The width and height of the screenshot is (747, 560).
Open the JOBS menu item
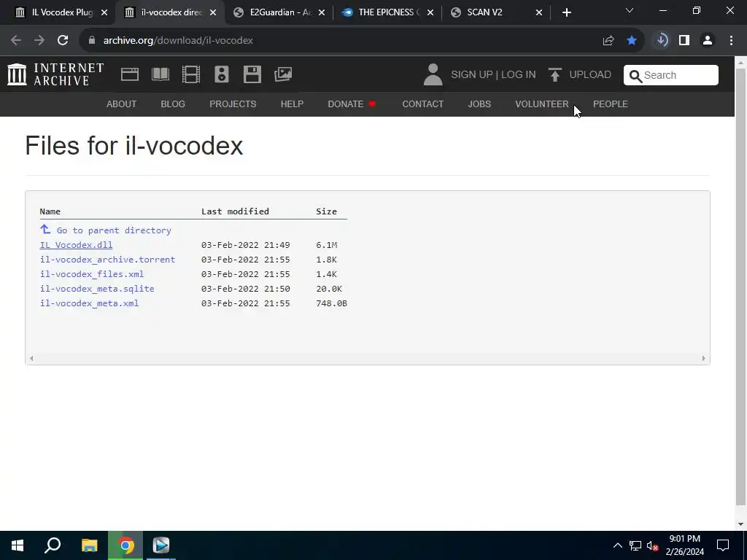(x=479, y=104)
